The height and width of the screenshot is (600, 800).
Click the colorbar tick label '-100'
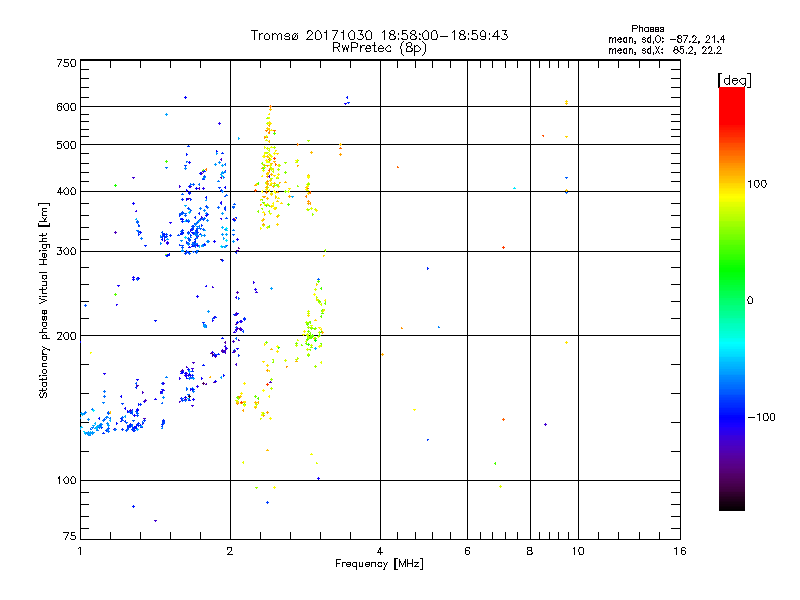(x=761, y=417)
